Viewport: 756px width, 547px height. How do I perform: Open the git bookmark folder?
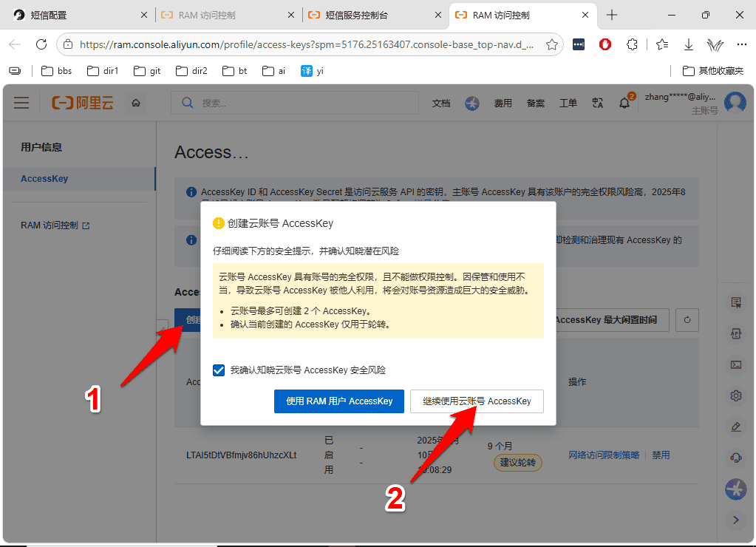click(x=147, y=71)
